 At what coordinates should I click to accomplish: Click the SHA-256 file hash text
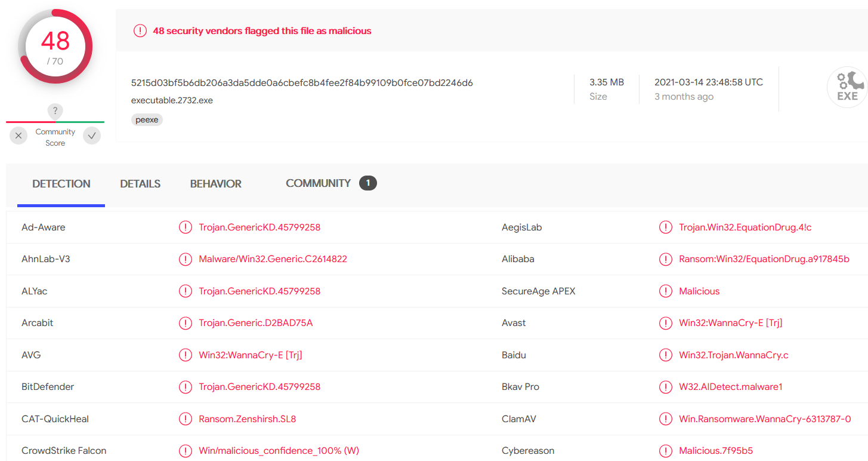pos(302,83)
